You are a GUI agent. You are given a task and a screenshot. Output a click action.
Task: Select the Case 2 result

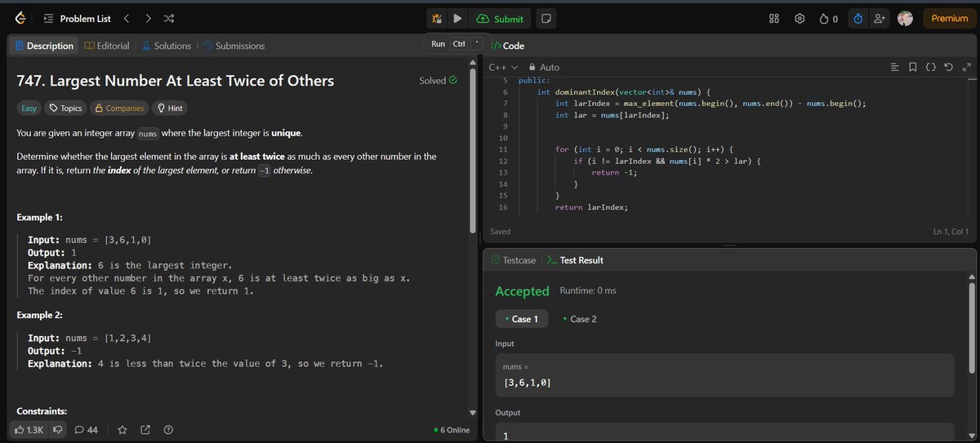[580, 319]
